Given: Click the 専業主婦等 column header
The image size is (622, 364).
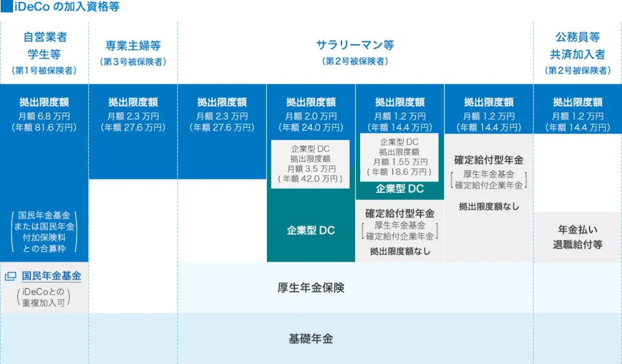Looking at the screenshot, I should tap(133, 45).
